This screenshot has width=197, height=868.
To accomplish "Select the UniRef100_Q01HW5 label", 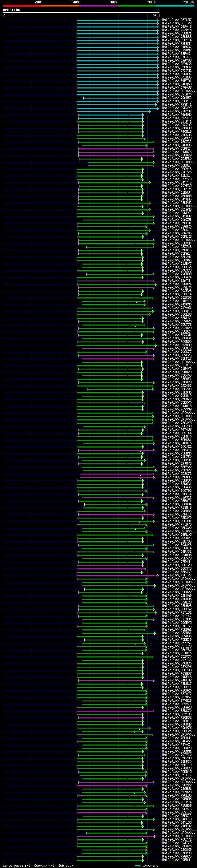I will tap(177, 78).
